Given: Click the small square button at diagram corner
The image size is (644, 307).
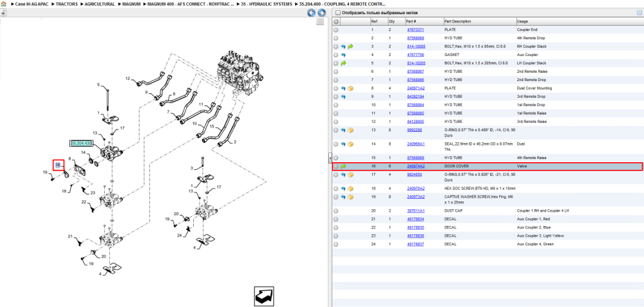Looking at the screenshot, I should tap(320, 22).
